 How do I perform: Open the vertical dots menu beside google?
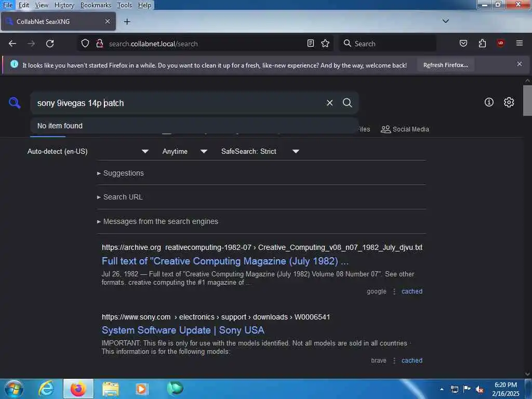[x=394, y=291]
